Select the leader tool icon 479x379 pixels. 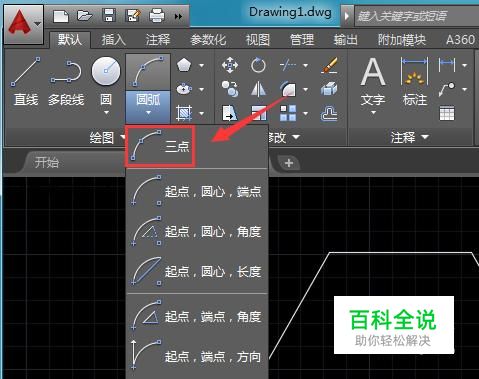[447, 89]
